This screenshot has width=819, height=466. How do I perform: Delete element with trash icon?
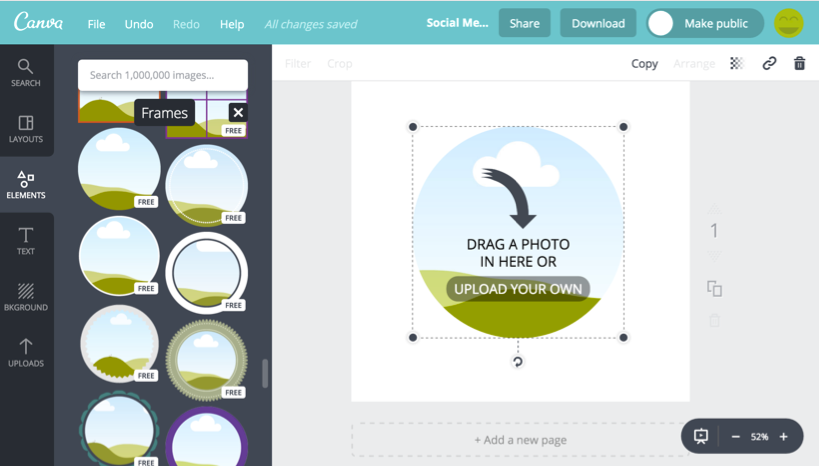click(799, 63)
